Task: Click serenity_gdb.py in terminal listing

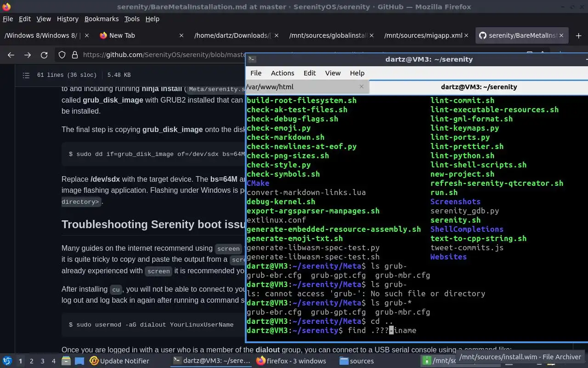Action: coord(464,211)
